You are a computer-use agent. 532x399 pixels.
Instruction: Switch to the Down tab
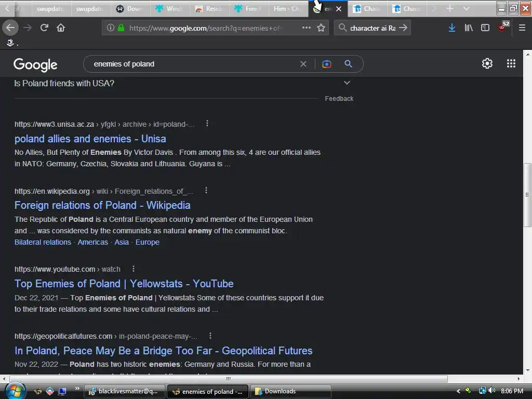130,9
